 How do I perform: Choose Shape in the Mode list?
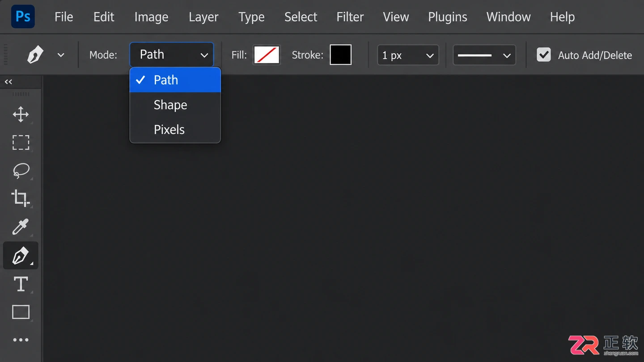point(175,105)
